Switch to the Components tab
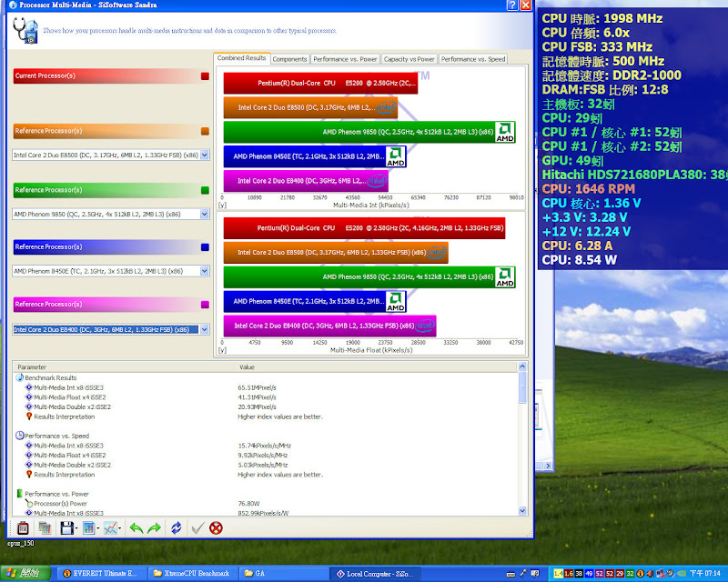Screen dimensions: 728x582 (x=289, y=59)
